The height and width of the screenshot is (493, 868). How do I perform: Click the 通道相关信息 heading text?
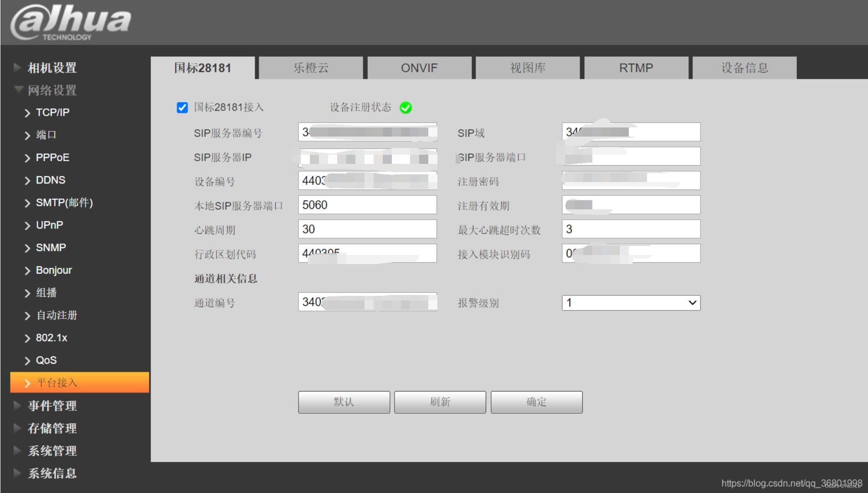[x=226, y=279]
